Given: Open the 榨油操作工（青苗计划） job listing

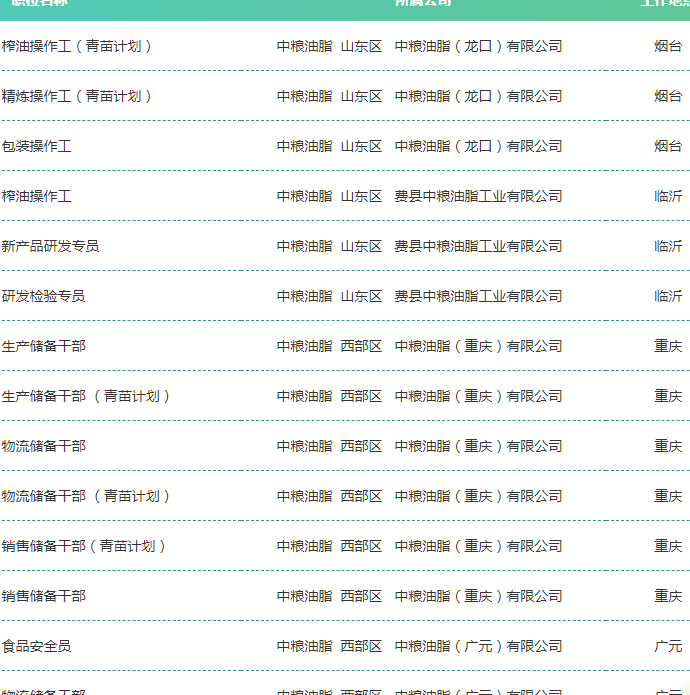Looking at the screenshot, I should (x=77, y=46).
